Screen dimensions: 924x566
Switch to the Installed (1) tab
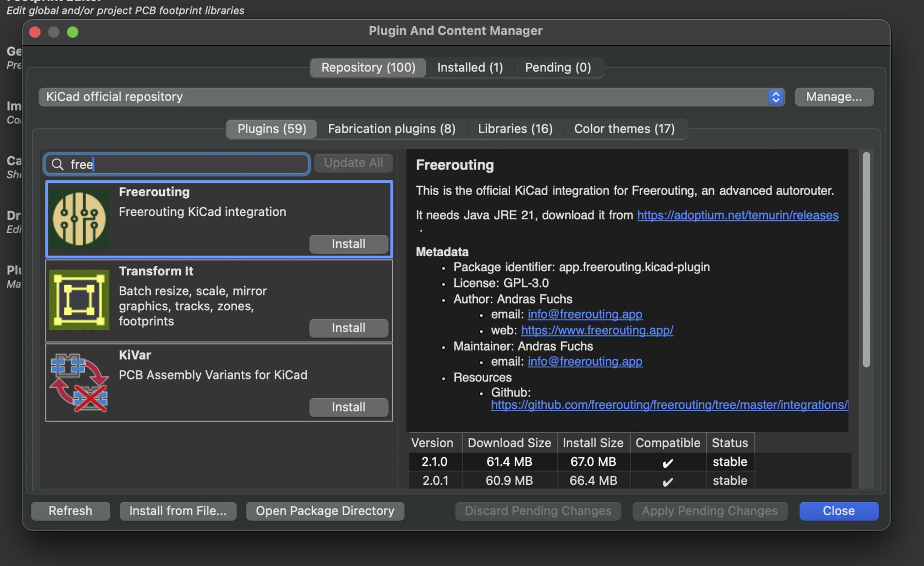click(x=470, y=68)
